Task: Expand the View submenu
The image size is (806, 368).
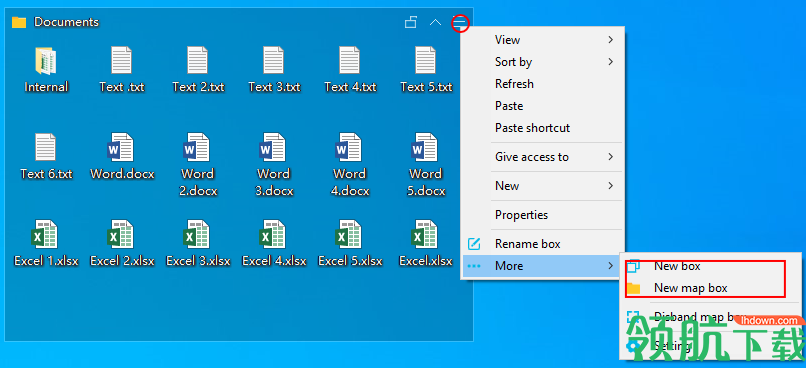Action: [542, 40]
